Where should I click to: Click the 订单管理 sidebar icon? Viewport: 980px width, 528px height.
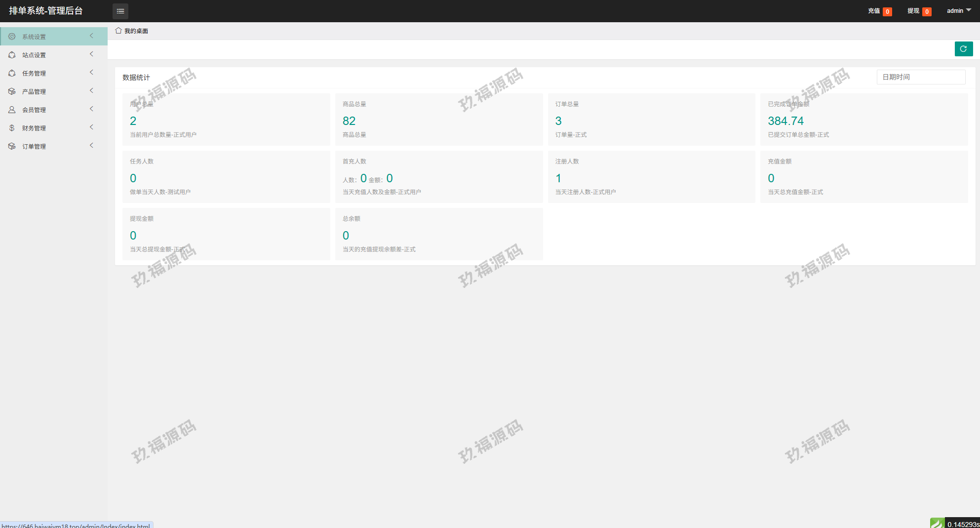click(x=12, y=146)
